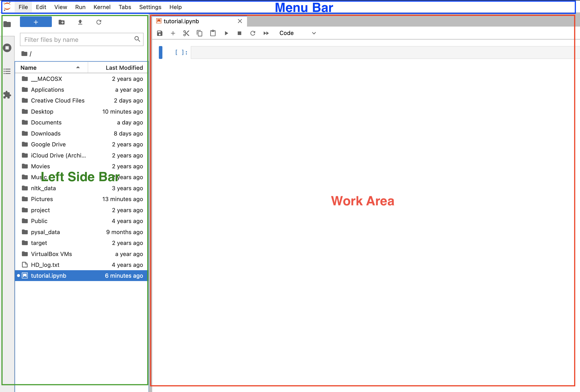Click the copy cells icon
Viewport: 580px width, 392px height.
point(199,33)
